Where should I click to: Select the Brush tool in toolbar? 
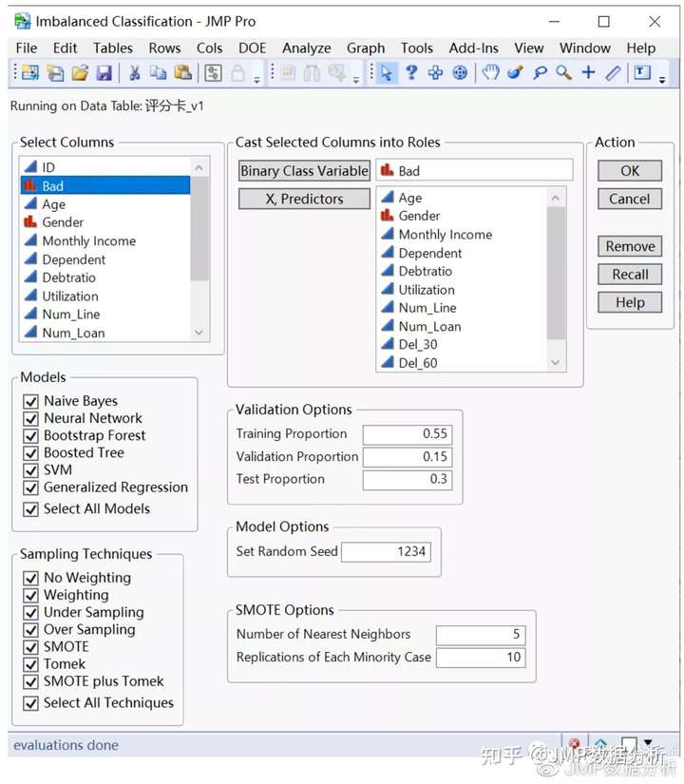515,73
